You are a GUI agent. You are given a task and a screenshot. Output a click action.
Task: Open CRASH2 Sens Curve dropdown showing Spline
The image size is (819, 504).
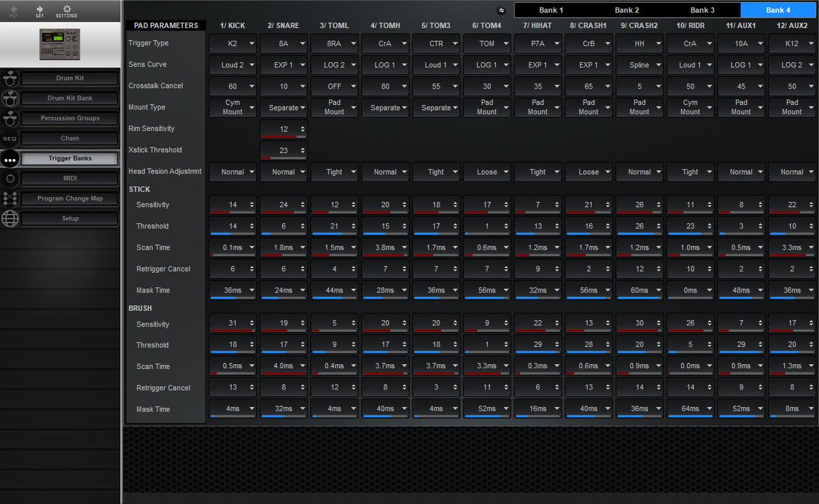tap(640, 65)
